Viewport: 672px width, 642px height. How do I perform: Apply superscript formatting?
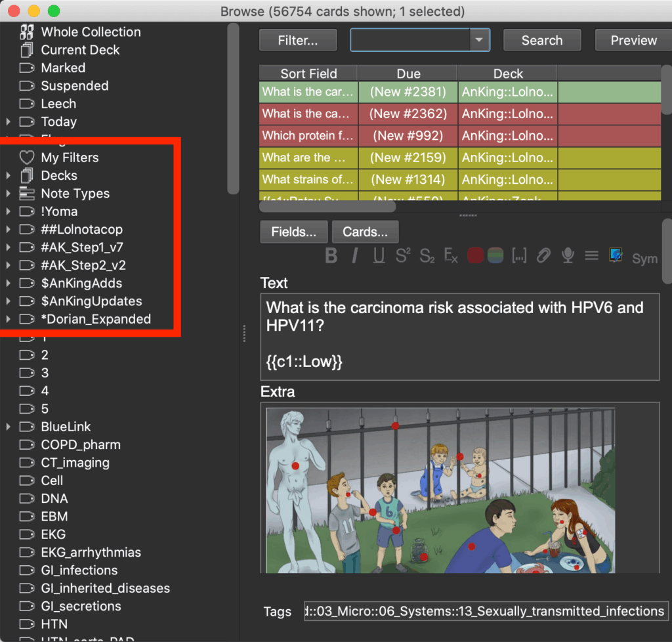(403, 256)
